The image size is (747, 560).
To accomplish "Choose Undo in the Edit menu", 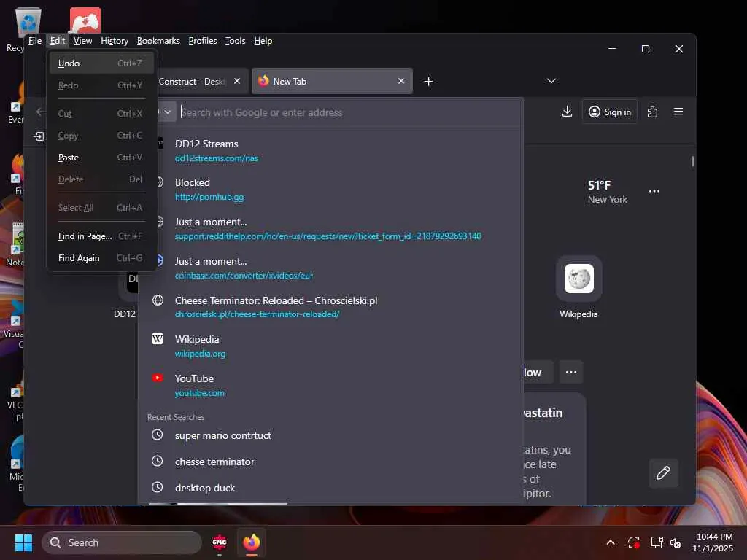I will click(x=101, y=63).
